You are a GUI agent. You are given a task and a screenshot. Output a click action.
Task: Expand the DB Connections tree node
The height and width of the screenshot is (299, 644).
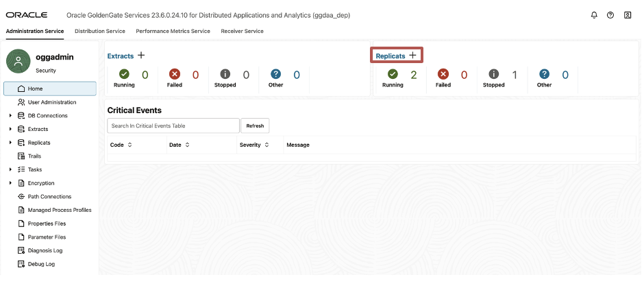point(11,116)
